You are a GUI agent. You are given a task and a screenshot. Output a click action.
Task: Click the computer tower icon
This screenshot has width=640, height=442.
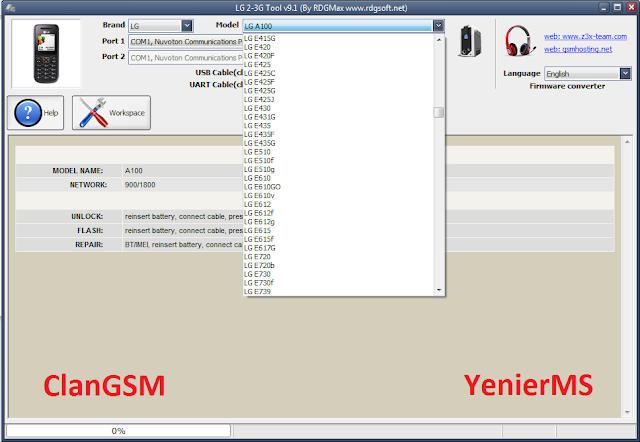point(470,41)
